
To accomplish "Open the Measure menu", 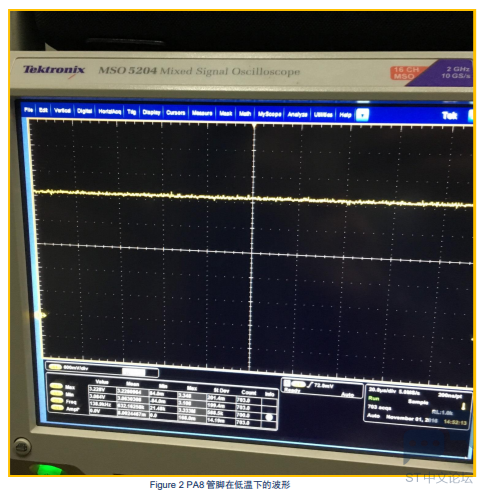I will [202, 113].
